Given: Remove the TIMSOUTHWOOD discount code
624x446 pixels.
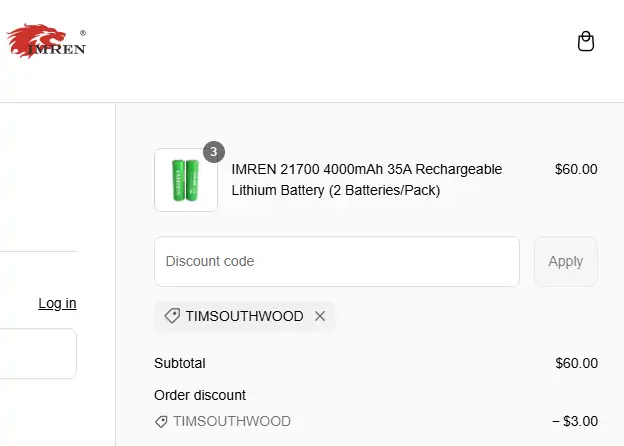Looking at the screenshot, I should click(x=320, y=316).
